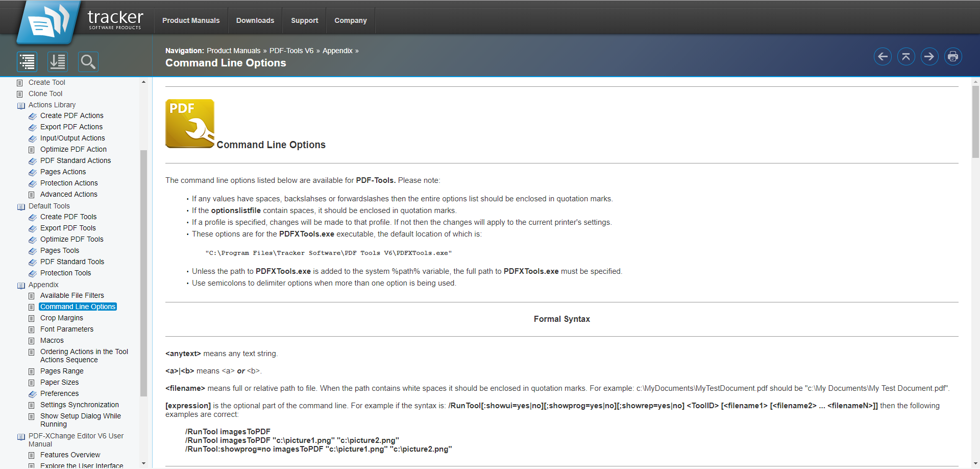Open the search panel magnifier icon
The image size is (980, 469).
88,62
